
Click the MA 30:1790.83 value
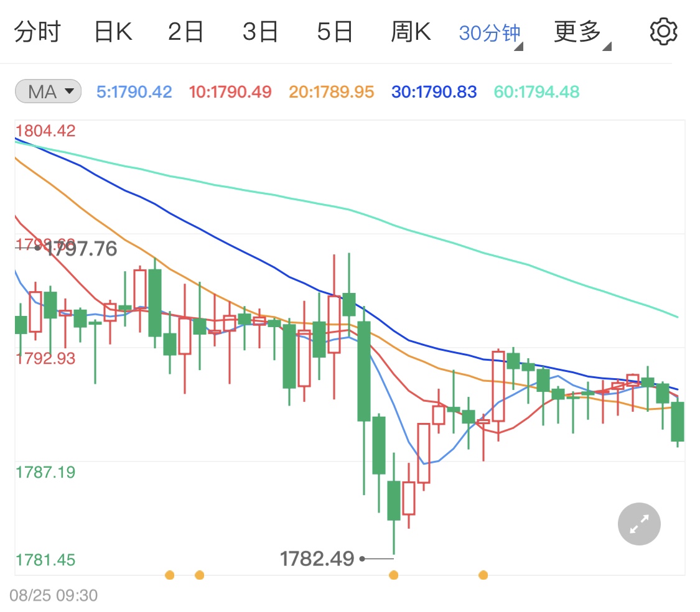point(434,92)
